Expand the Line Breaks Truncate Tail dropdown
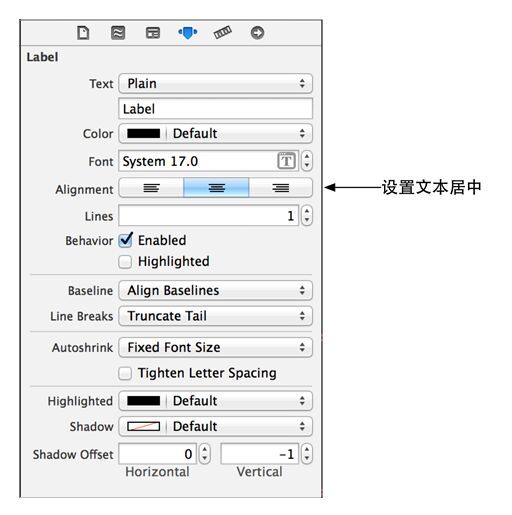This screenshot has height=515, width=512. 215,316
